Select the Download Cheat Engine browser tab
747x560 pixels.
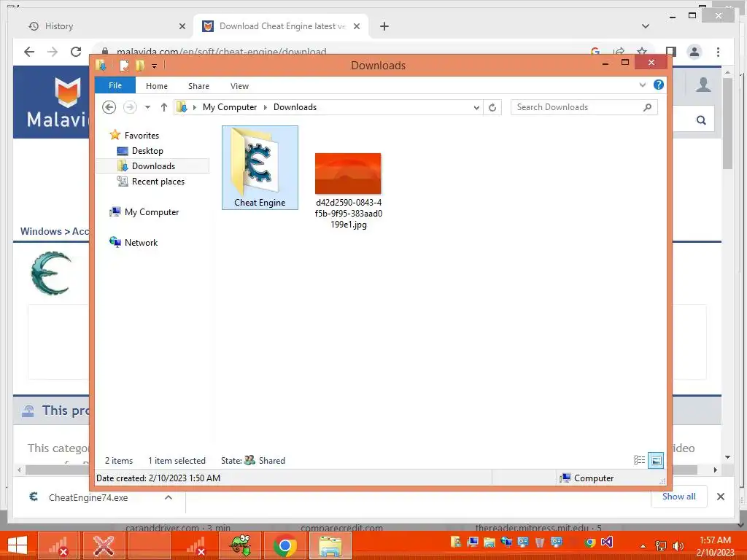[x=281, y=26]
